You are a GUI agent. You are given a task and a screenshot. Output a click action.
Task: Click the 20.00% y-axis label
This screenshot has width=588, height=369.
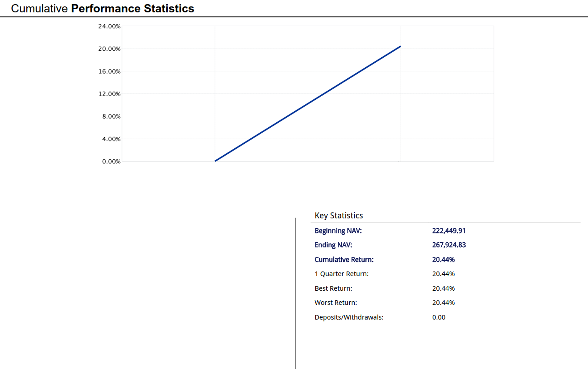pos(109,49)
